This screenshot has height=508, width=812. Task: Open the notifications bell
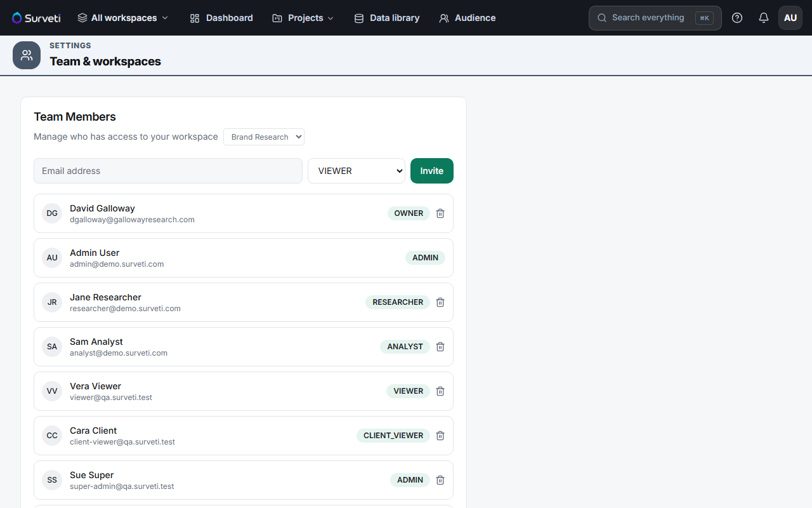764,18
